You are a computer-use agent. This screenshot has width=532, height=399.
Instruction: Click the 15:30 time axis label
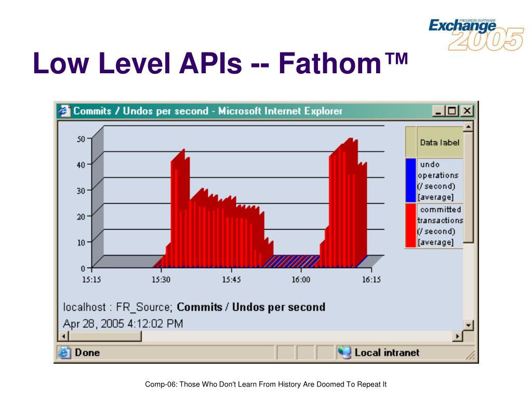[161, 280]
